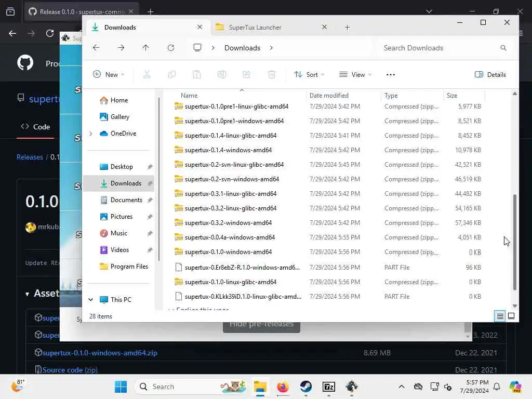Screen dimensions: 532x399
Task: Click chevron after Downloads in address bar
Action: 271,48
